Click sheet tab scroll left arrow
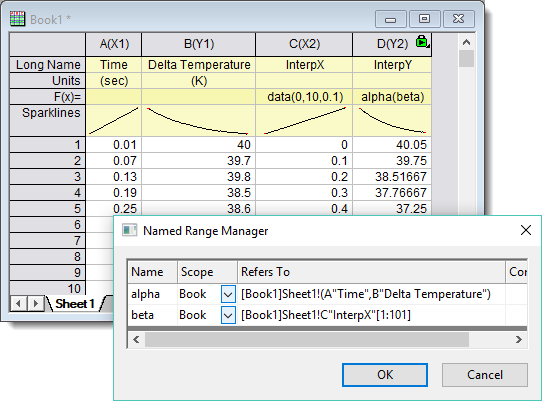 pyautogui.click(x=19, y=304)
